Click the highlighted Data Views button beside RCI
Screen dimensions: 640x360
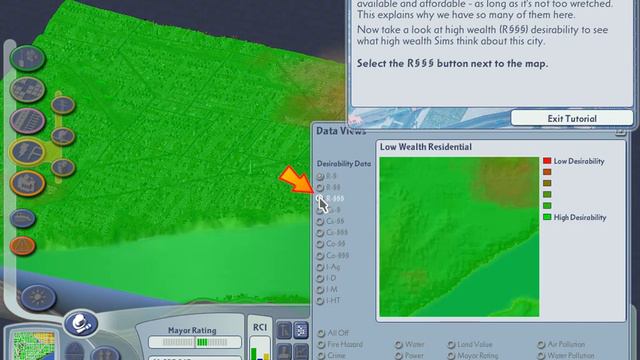coord(301,330)
